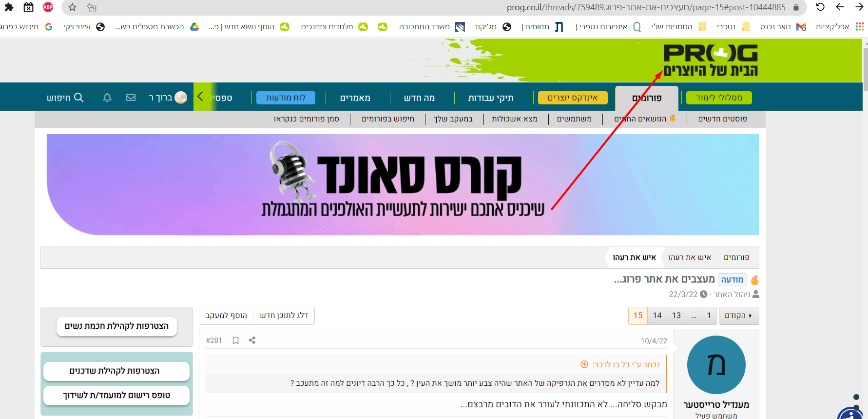Click the קורס סאונד advertisement banner

[403, 184]
